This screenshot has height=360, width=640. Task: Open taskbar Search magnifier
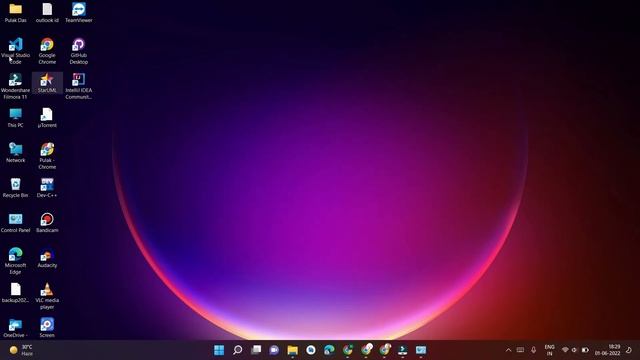click(238, 350)
